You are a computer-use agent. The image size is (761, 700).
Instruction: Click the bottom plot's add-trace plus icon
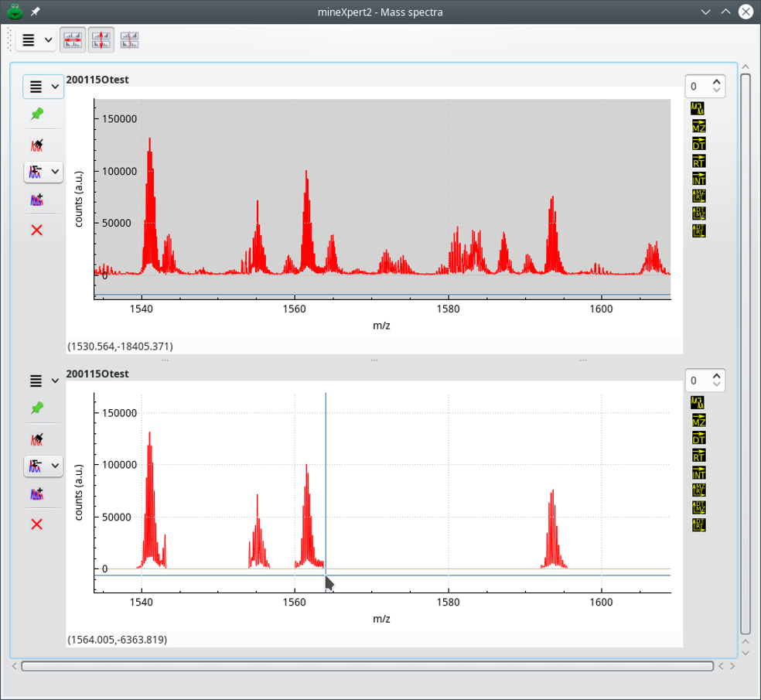(36, 493)
